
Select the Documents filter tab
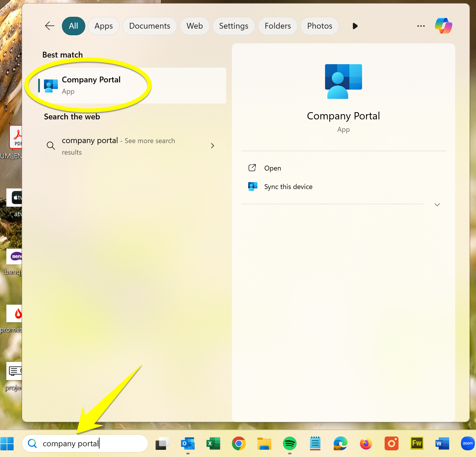[x=150, y=26]
